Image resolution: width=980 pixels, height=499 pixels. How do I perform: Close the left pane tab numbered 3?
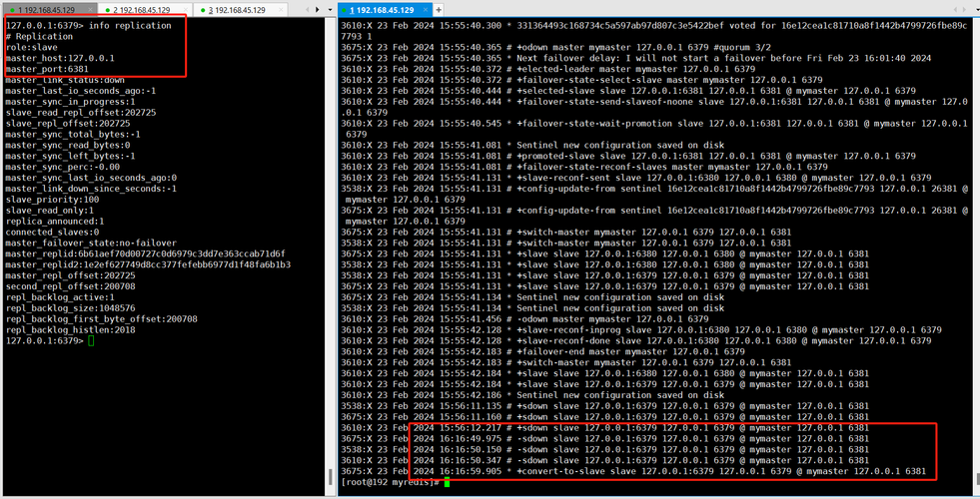coord(281,10)
